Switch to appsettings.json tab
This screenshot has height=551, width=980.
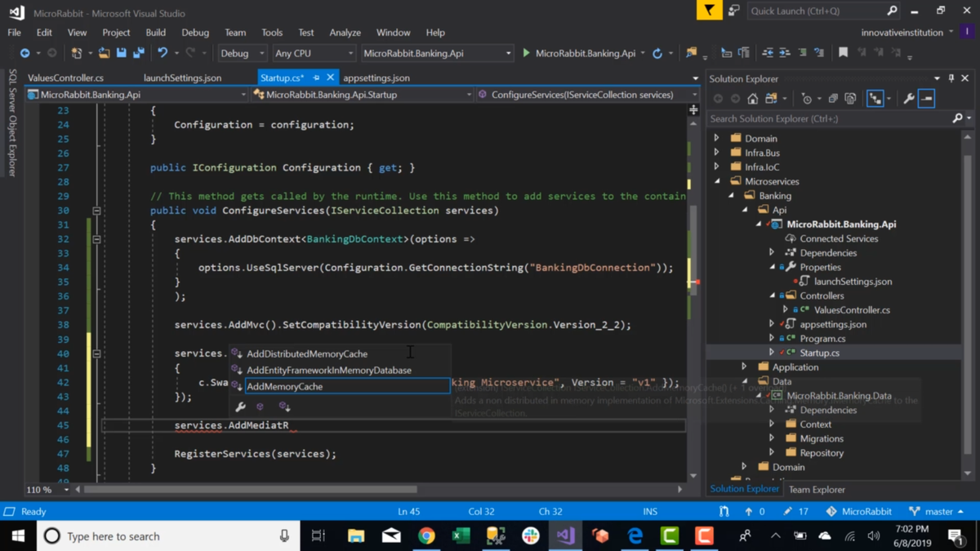(376, 78)
